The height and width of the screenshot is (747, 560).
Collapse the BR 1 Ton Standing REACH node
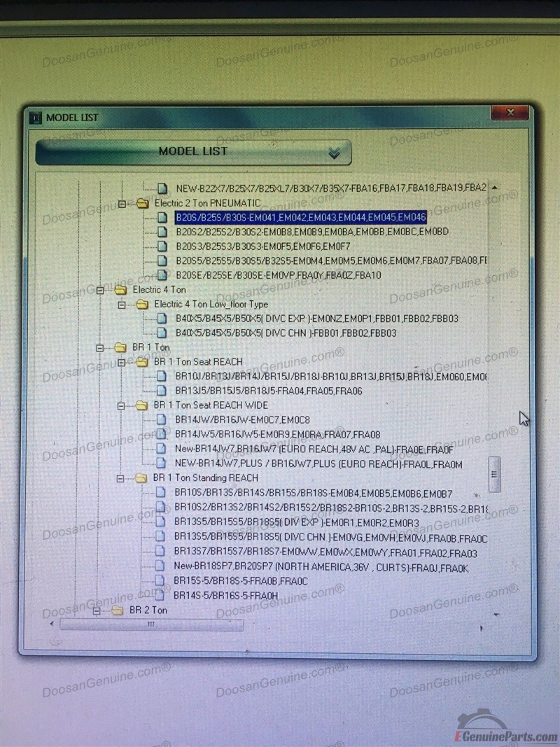point(120,478)
